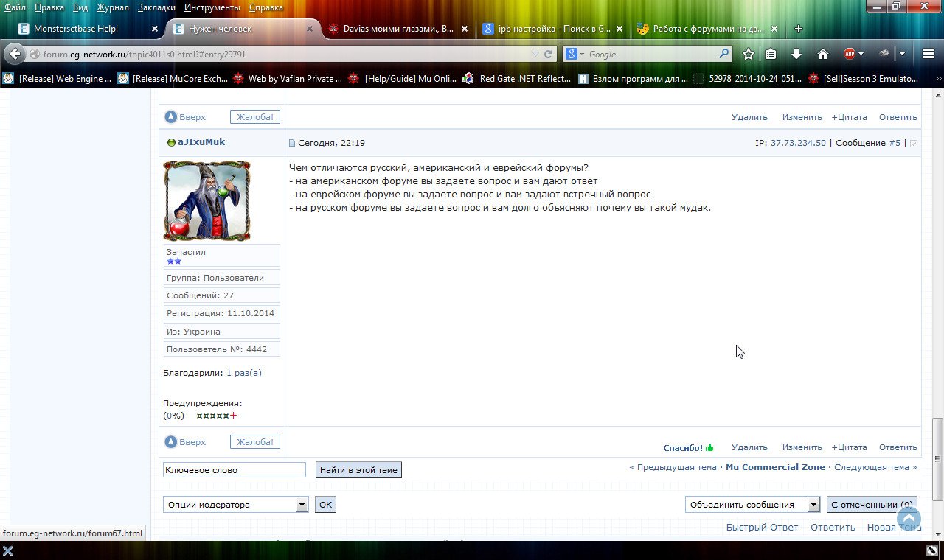
Task: Increase warning level with the plus sign
Action: pyautogui.click(x=234, y=416)
